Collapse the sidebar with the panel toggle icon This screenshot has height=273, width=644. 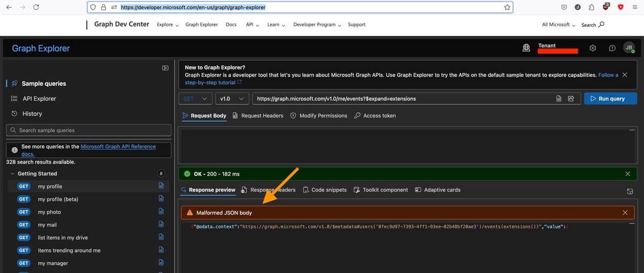click(x=165, y=68)
